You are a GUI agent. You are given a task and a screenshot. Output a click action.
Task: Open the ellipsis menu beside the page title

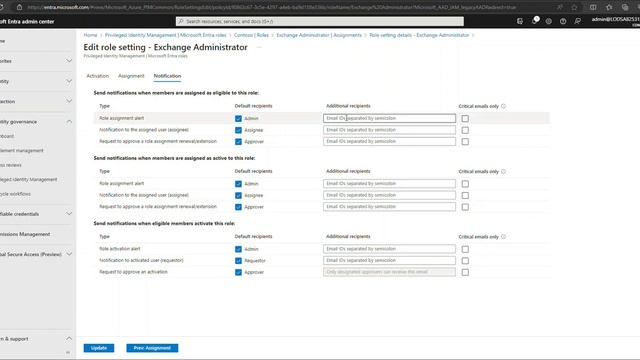259,47
